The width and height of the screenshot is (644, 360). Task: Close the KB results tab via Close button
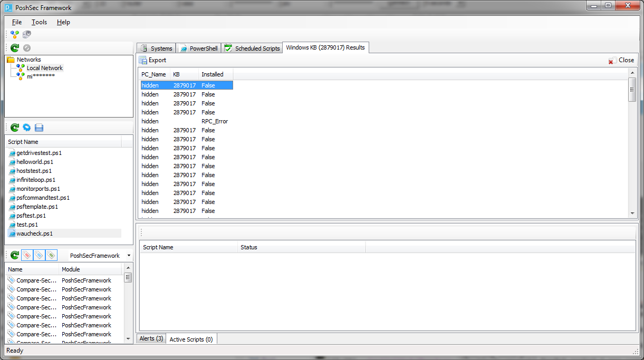[x=621, y=60]
